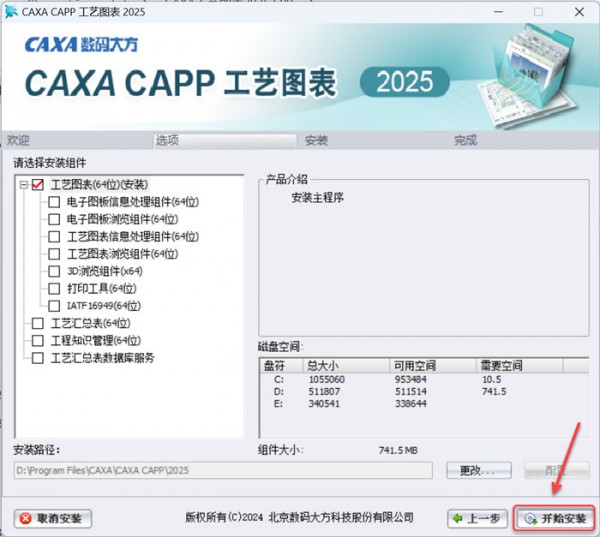Select the 工艺汇总表数据库服务 label
Screen dimensions: 600x537
coord(103,358)
